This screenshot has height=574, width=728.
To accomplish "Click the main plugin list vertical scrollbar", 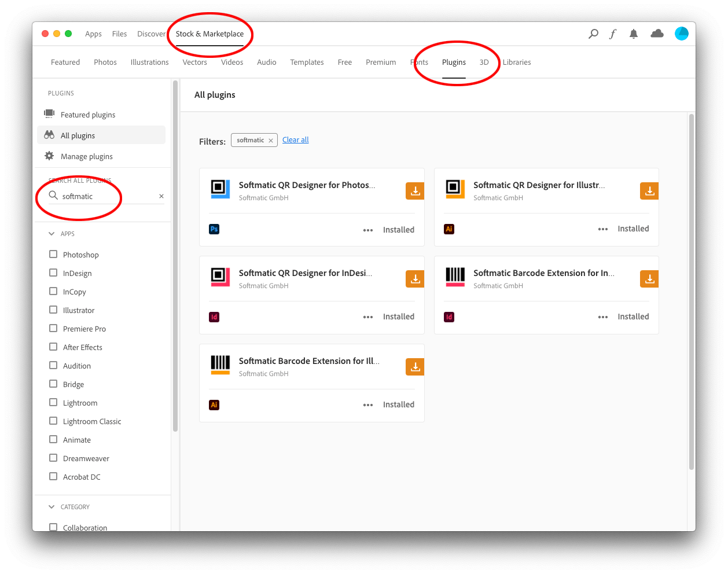I will 691,292.
